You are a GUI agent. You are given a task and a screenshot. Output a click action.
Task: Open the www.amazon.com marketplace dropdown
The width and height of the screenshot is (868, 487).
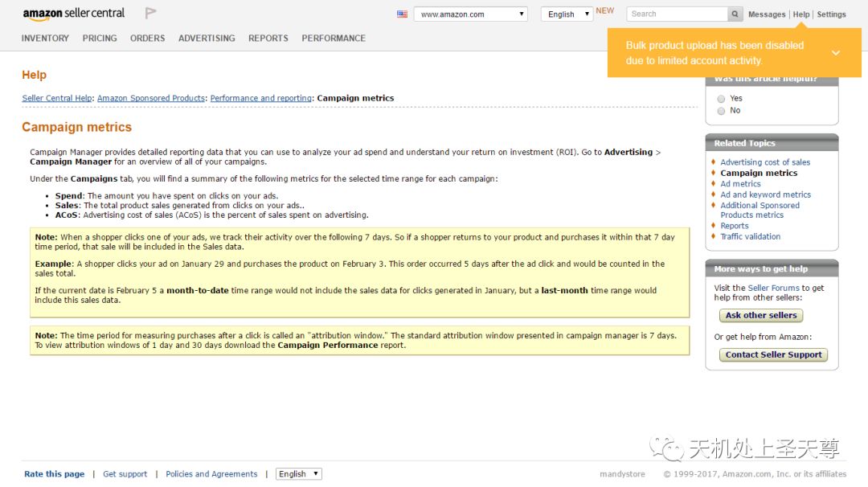[x=470, y=14]
